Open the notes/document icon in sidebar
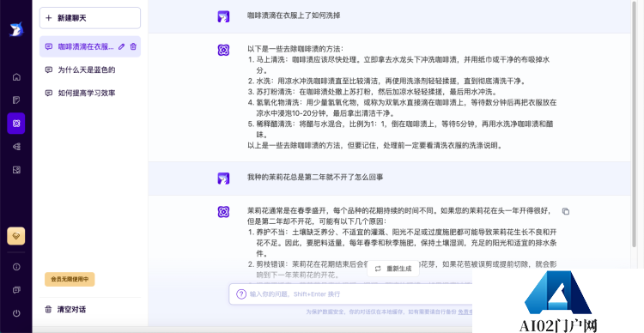644x333 pixels. 16,100
